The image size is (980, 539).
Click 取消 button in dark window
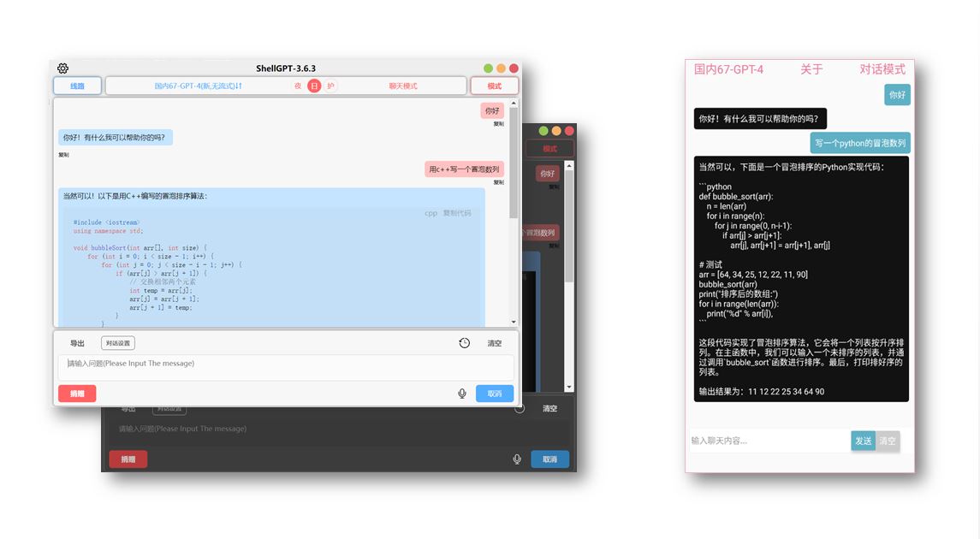pyautogui.click(x=550, y=459)
